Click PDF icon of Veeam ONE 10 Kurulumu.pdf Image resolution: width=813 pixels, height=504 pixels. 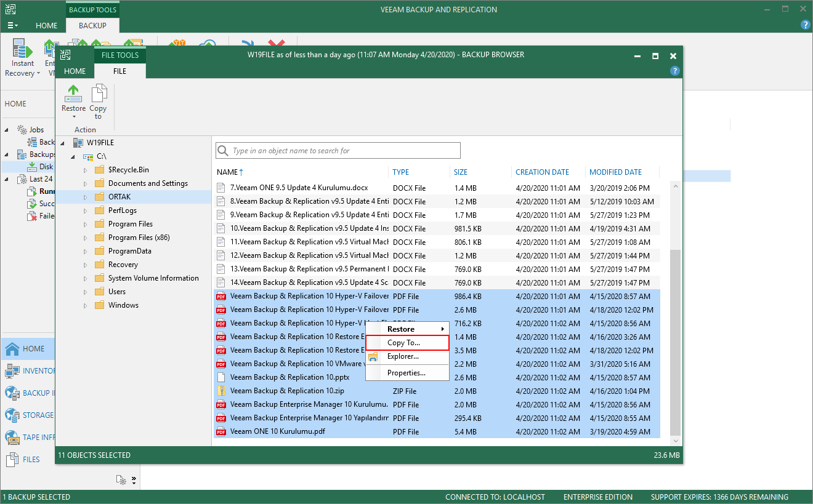(x=221, y=431)
